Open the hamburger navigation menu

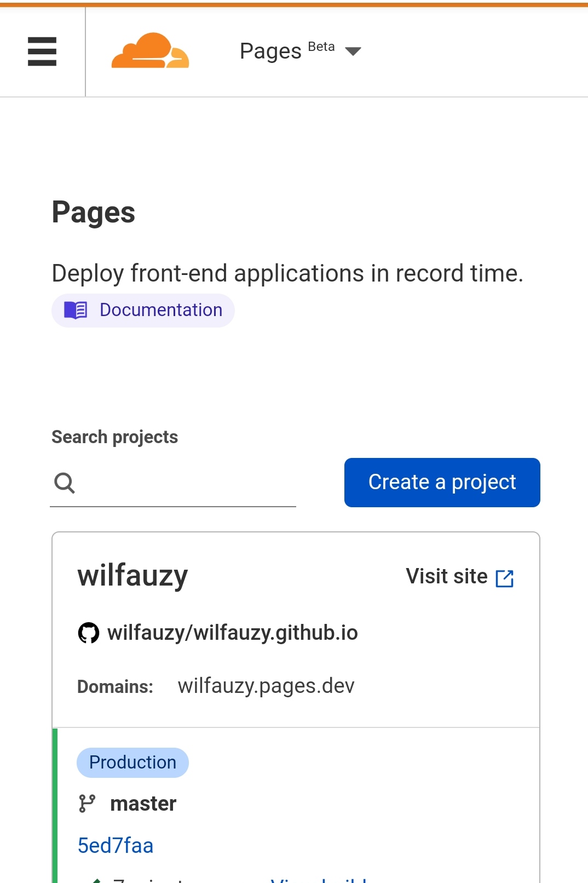(42, 51)
